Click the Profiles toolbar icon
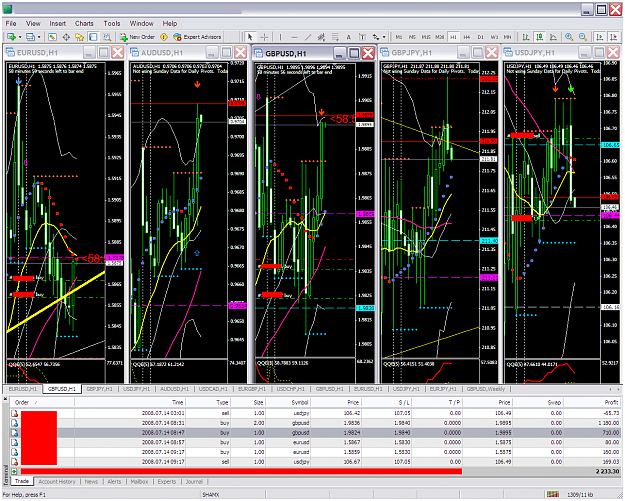The width and height of the screenshot is (625, 501). point(30,37)
